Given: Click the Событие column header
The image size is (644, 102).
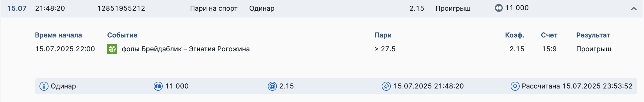Looking at the screenshot, I should tap(122, 35).
